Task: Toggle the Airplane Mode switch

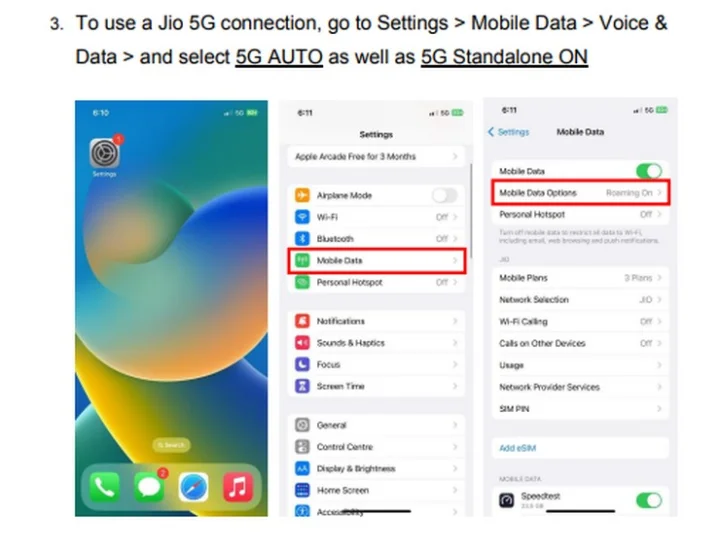Action: click(x=444, y=196)
